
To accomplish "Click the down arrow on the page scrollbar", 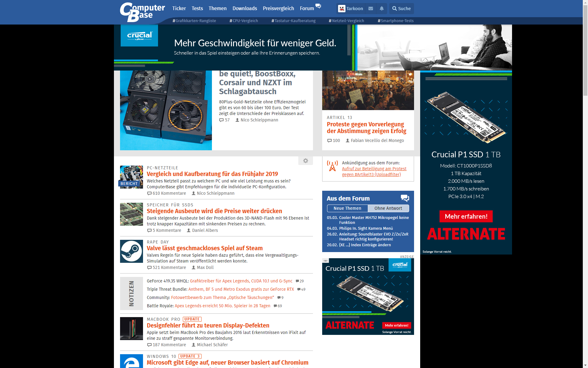I will [x=585, y=366].
